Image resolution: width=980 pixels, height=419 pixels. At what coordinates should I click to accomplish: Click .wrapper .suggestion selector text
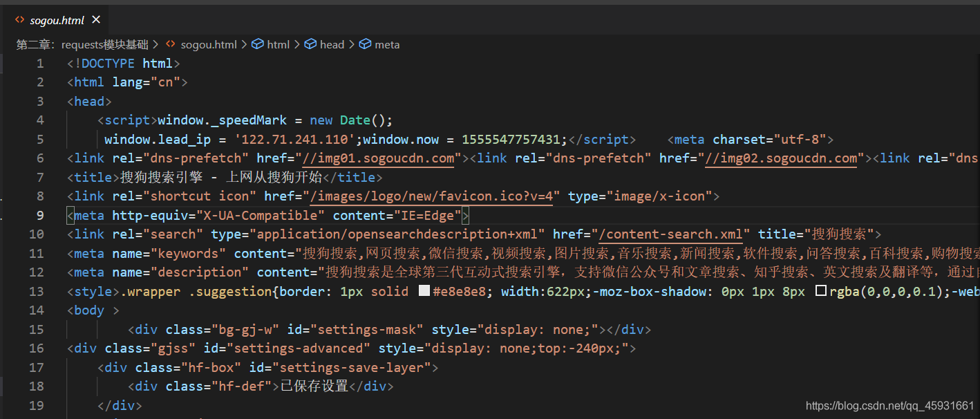point(196,291)
